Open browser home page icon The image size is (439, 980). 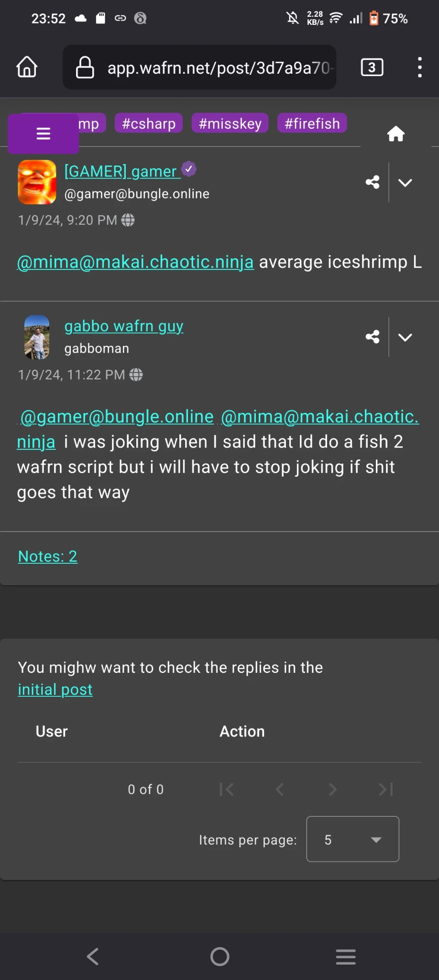27,67
